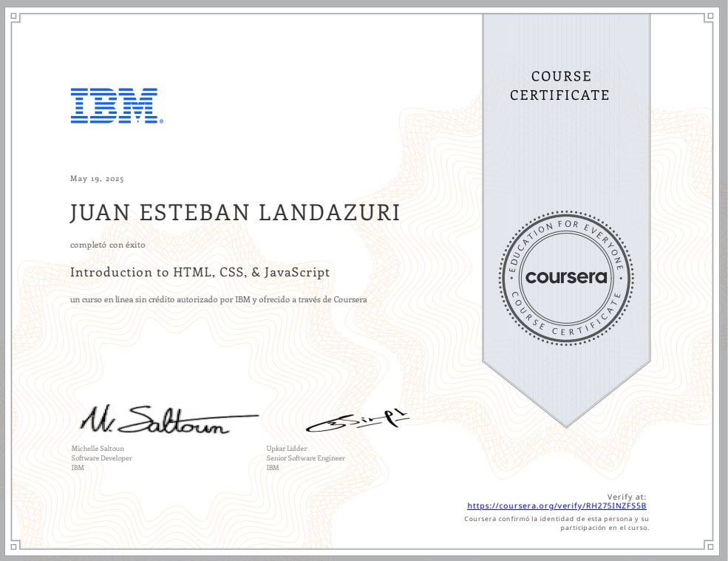Select the date 'May 19, 2025'

click(97, 179)
